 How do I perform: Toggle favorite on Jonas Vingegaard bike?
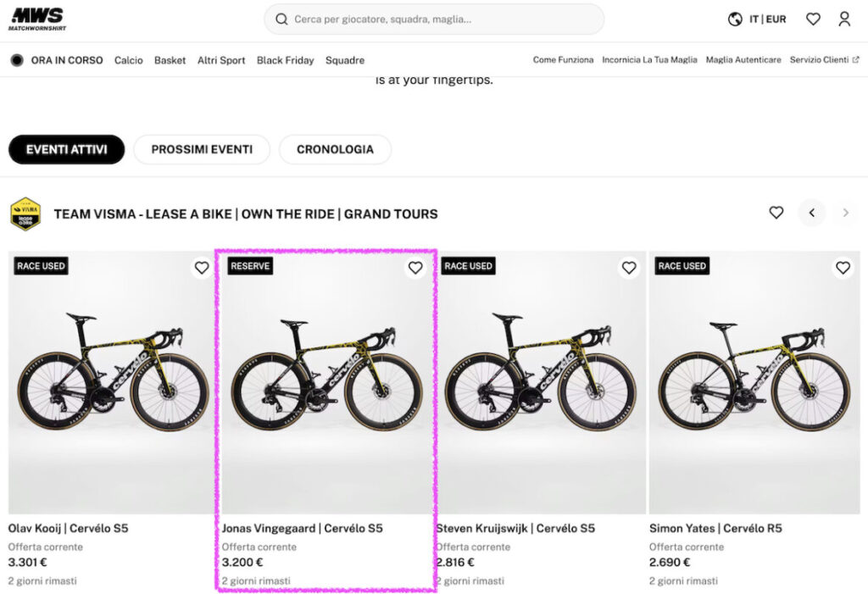[415, 268]
